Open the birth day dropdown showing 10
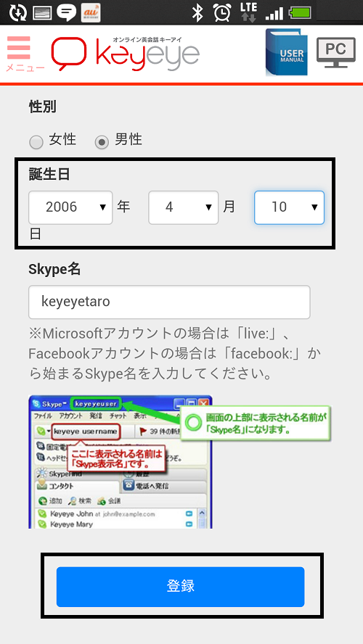Image resolution: width=363 pixels, height=644 pixels. pyautogui.click(x=289, y=207)
